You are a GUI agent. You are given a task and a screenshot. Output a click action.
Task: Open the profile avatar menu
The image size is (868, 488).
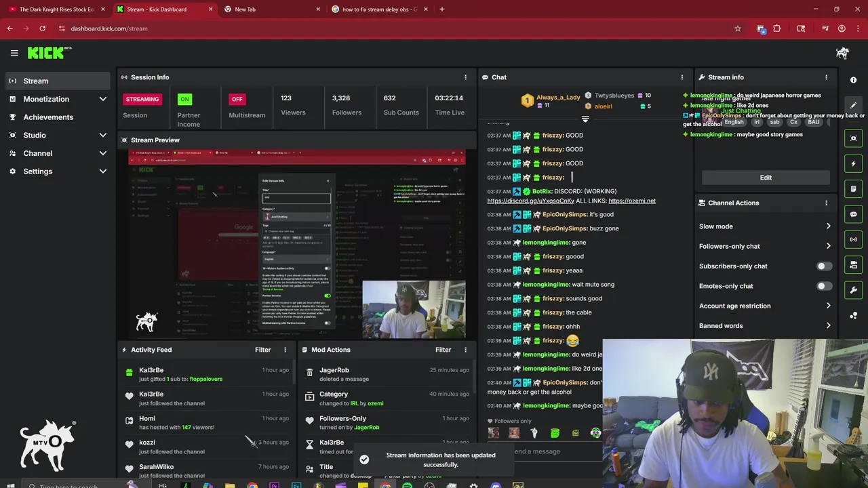(x=842, y=53)
